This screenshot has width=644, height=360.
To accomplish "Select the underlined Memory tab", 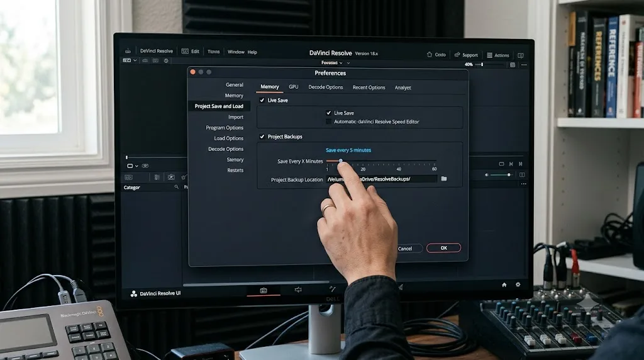I will pyautogui.click(x=269, y=87).
